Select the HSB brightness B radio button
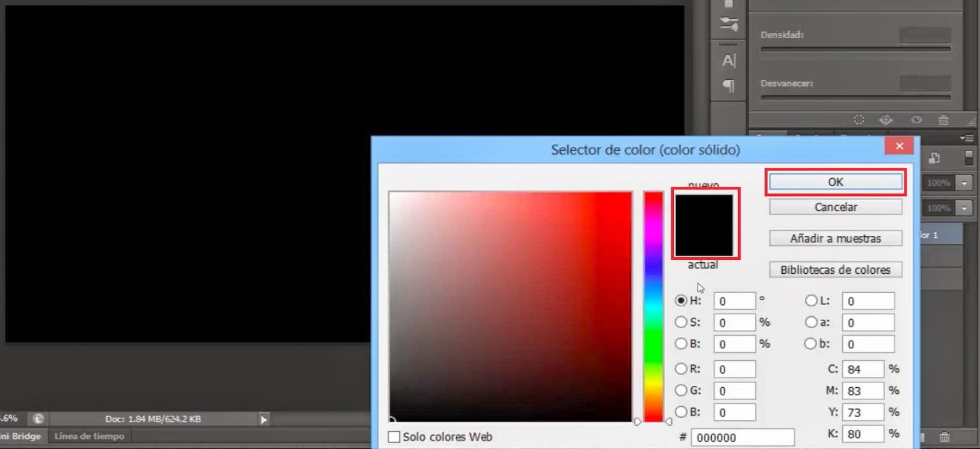Image resolution: width=980 pixels, height=449 pixels. pos(680,344)
